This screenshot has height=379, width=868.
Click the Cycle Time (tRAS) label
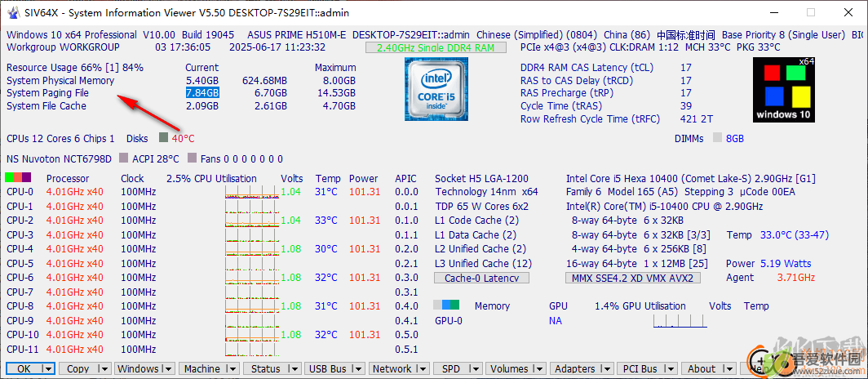coord(560,106)
